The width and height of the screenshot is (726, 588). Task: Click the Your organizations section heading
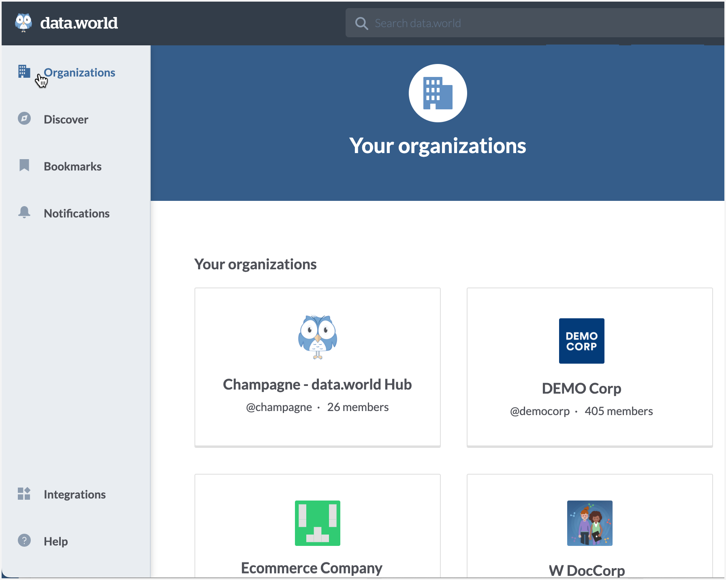pos(256,264)
